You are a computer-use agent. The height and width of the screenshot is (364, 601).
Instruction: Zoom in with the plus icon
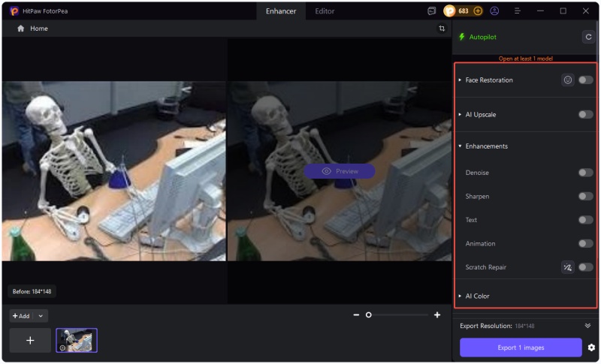437,315
